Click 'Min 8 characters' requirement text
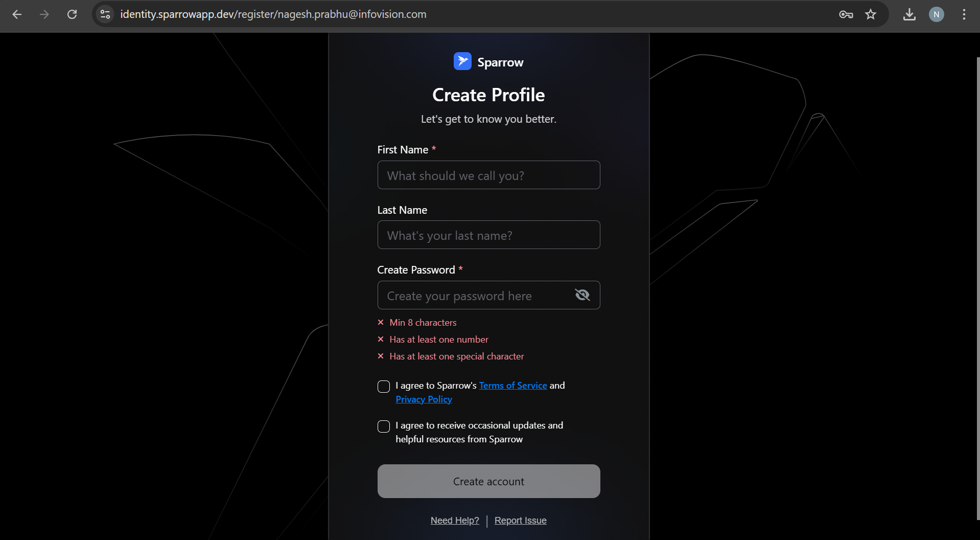Image resolution: width=980 pixels, height=540 pixels. tap(423, 323)
